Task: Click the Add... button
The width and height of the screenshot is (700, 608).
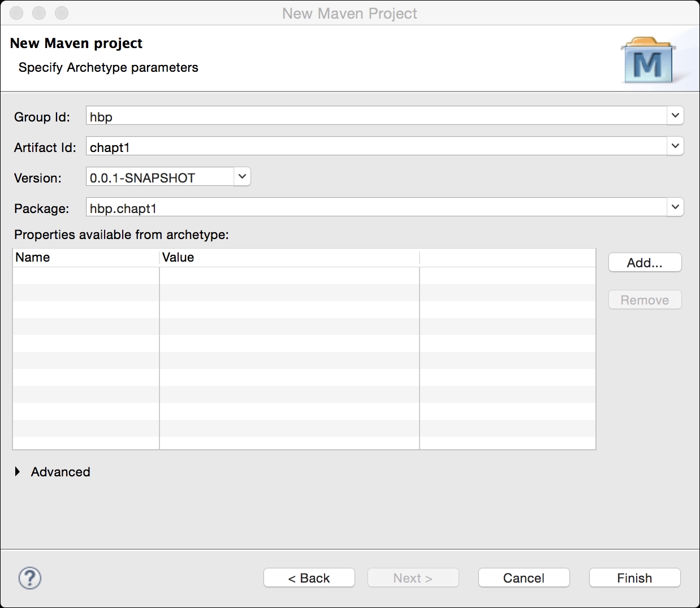Action: point(645,263)
